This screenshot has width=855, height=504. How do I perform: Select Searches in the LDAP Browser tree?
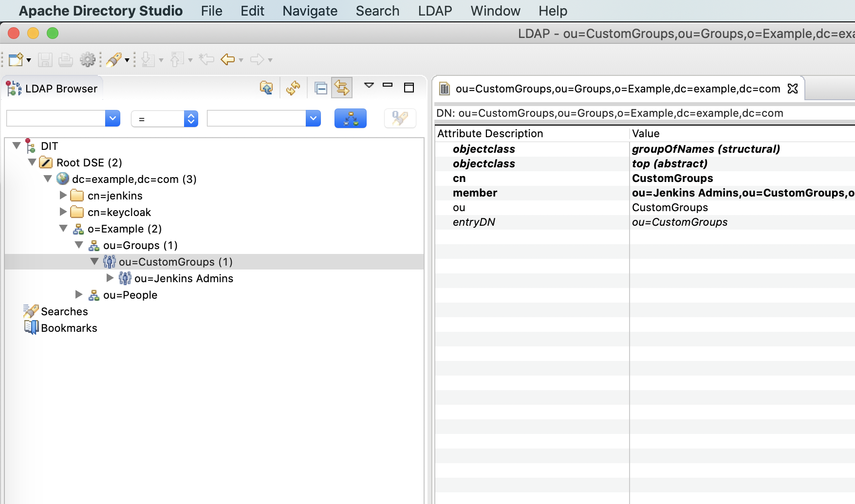pos(64,311)
